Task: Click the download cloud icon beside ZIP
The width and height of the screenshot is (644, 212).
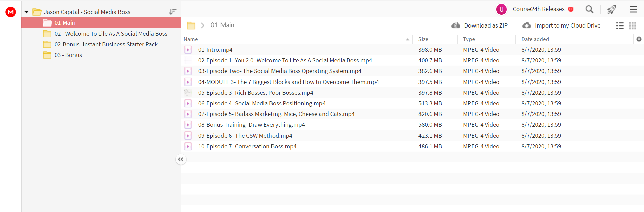Action: pyautogui.click(x=456, y=25)
